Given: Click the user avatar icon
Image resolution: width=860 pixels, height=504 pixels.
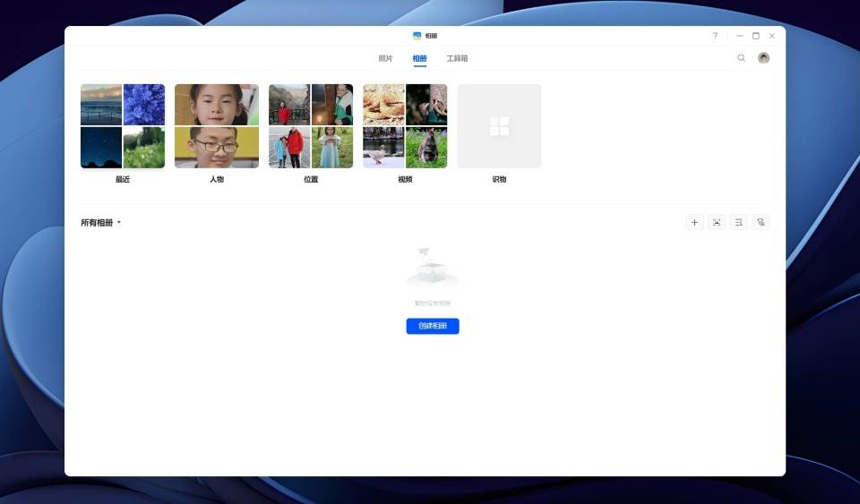Looking at the screenshot, I should 763,58.
